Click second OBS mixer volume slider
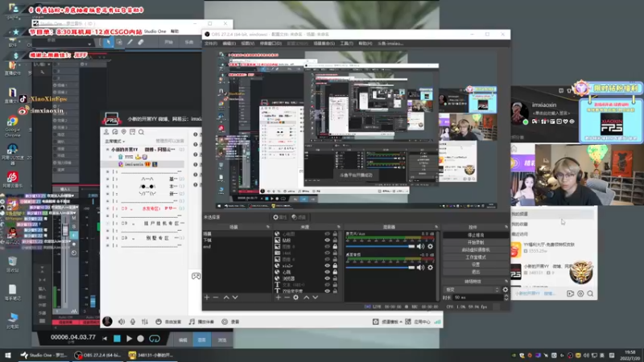 point(380,267)
